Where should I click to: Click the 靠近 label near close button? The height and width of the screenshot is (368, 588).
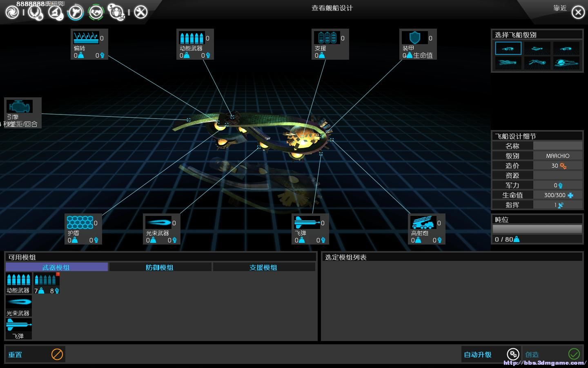tap(560, 8)
